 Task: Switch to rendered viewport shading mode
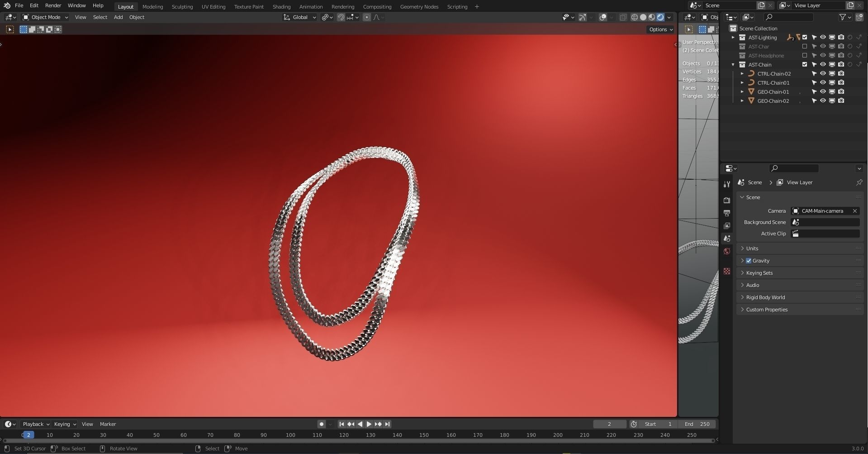click(x=660, y=17)
